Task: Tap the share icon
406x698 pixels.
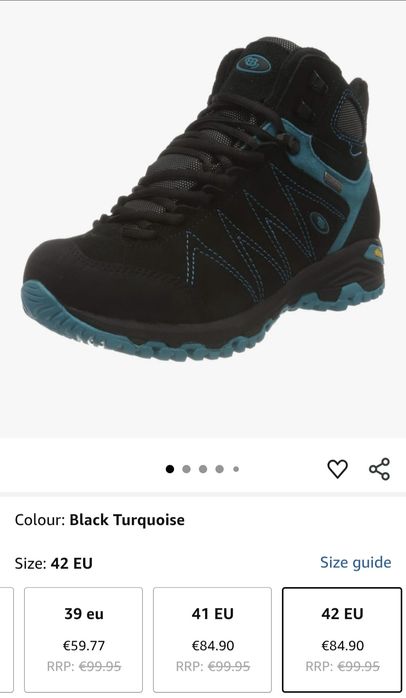Action: [379, 469]
